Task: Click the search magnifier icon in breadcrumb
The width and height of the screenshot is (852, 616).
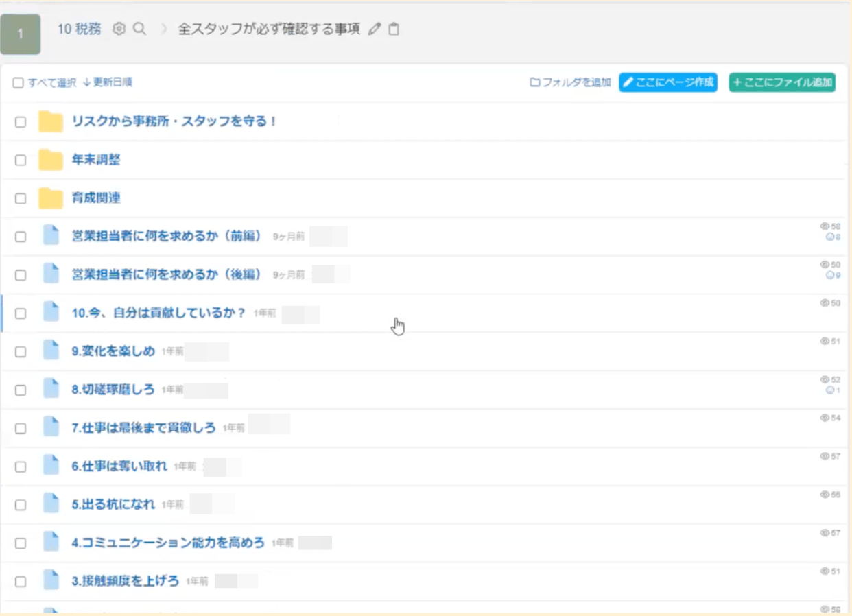Action: click(139, 29)
